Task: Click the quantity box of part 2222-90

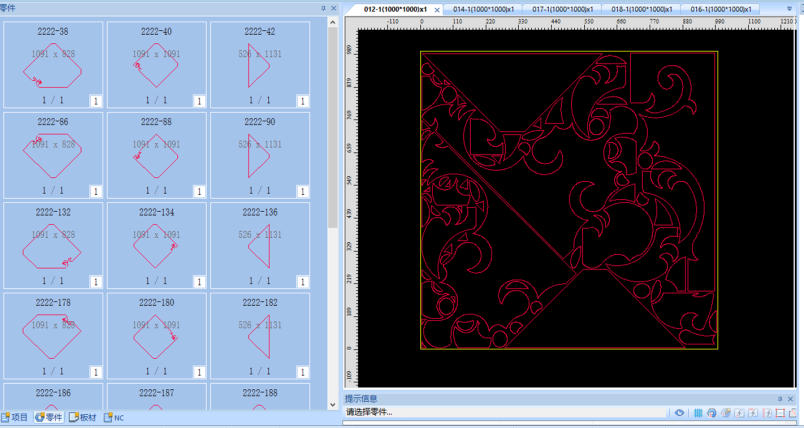Action: click(x=303, y=191)
